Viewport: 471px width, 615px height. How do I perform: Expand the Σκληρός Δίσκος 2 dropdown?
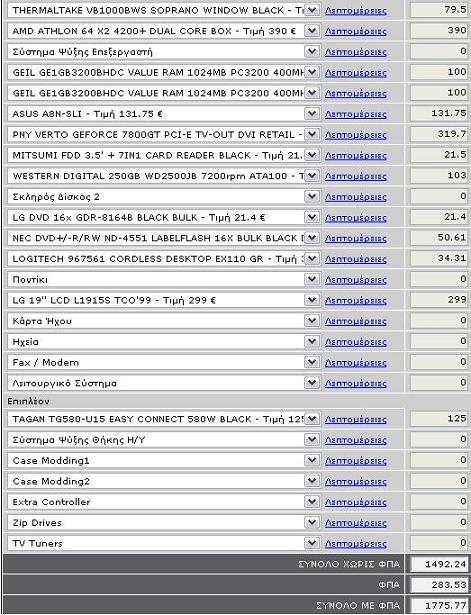pyautogui.click(x=312, y=197)
